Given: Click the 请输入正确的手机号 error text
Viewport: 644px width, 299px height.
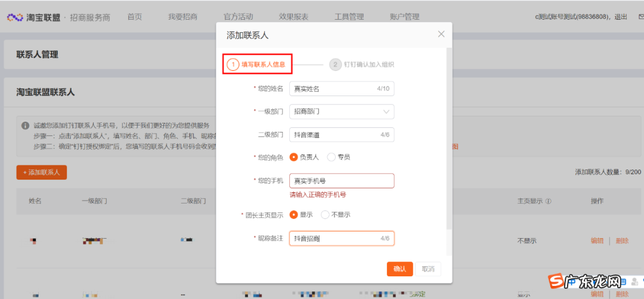Looking at the screenshot, I should [318, 195].
